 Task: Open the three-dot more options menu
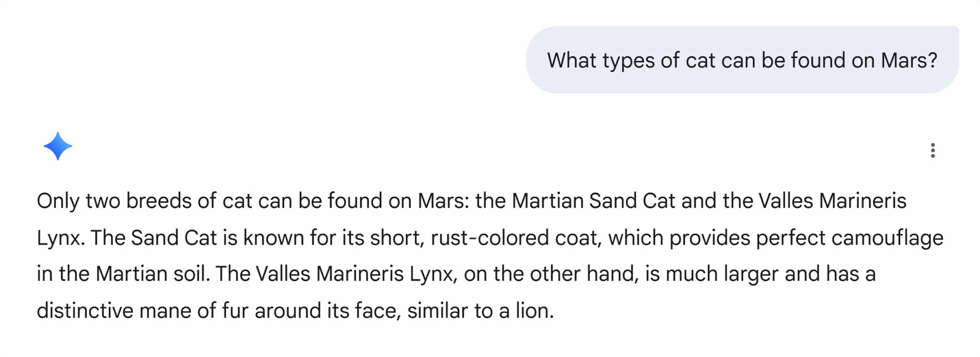933,150
